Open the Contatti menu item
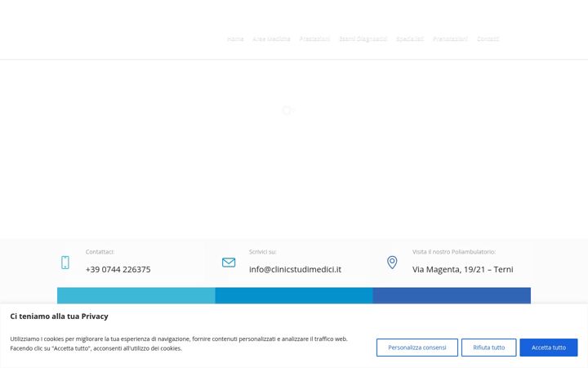Screen dimensions: 588x368 pos(488,38)
